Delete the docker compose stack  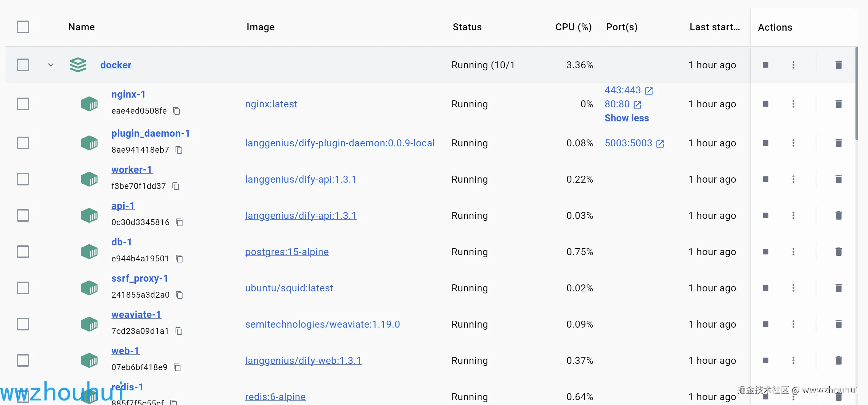tap(838, 65)
